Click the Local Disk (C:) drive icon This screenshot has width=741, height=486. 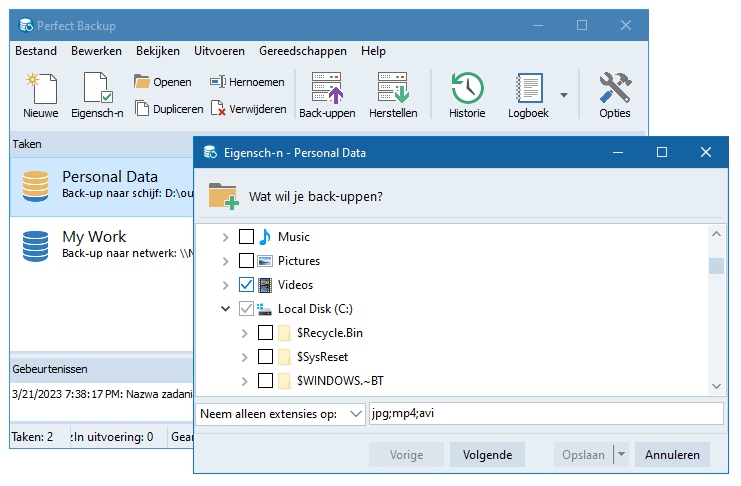point(265,309)
